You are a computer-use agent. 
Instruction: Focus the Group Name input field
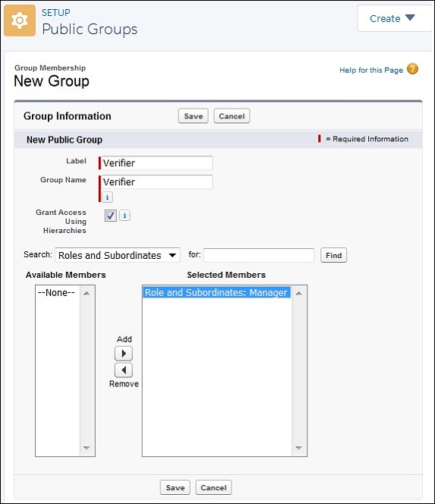pos(157,181)
